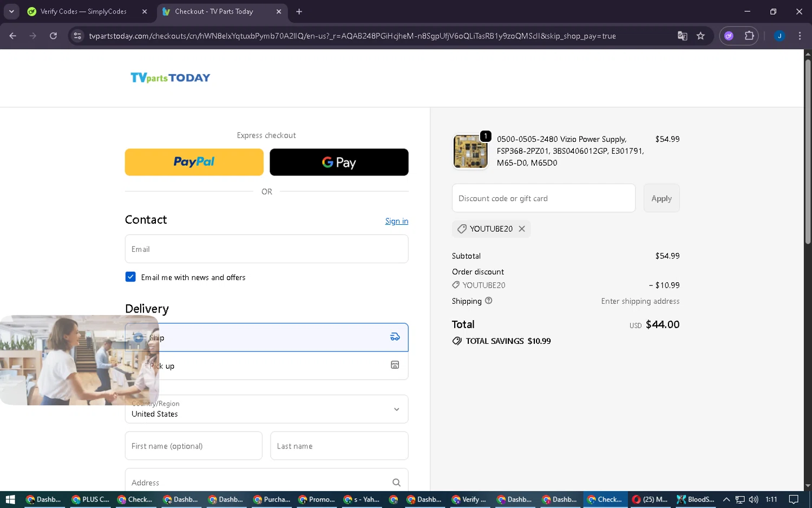
Task: Click the TVpartsTODAY logo
Action: pyautogui.click(x=171, y=77)
